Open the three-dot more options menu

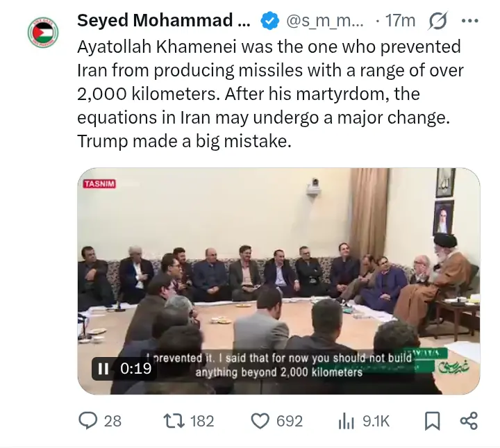(471, 21)
